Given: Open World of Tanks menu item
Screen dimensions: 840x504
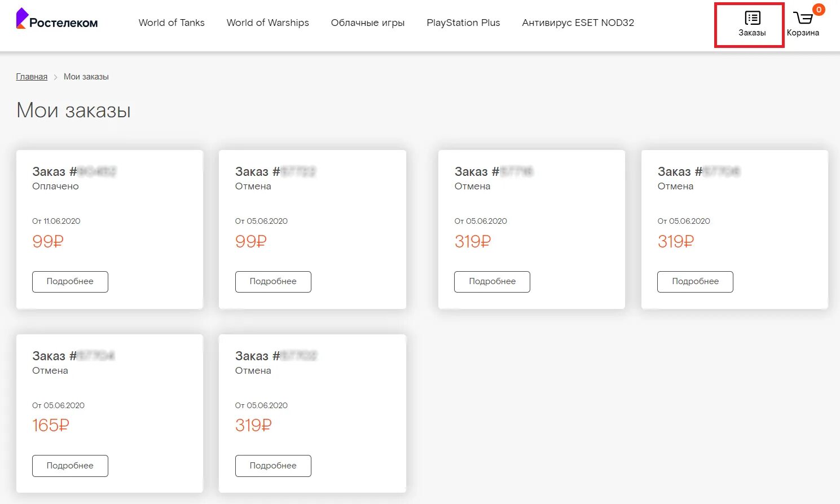Looking at the screenshot, I should pyautogui.click(x=171, y=23).
